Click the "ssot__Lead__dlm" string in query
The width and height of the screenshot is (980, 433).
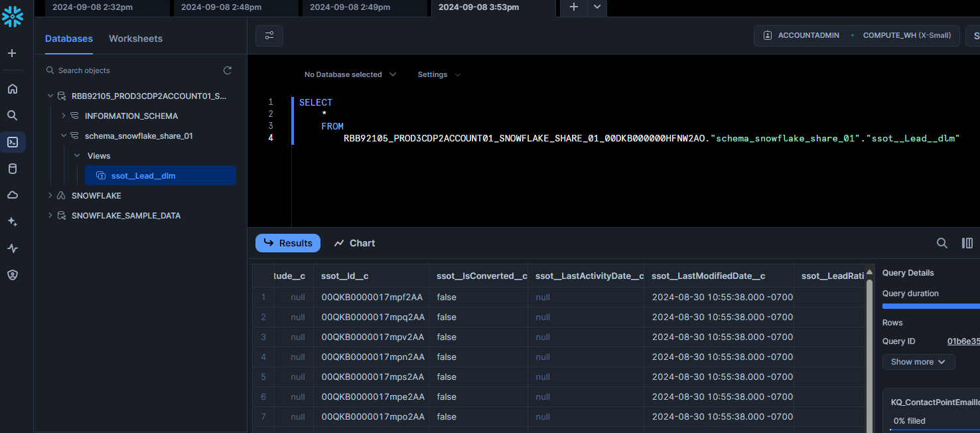(913, 138)
